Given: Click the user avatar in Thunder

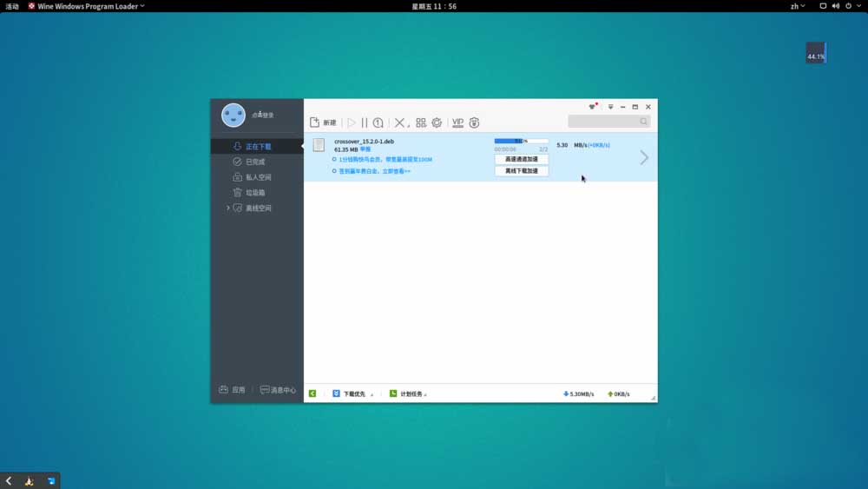Looking at the screenshot, I should point(233,116).
